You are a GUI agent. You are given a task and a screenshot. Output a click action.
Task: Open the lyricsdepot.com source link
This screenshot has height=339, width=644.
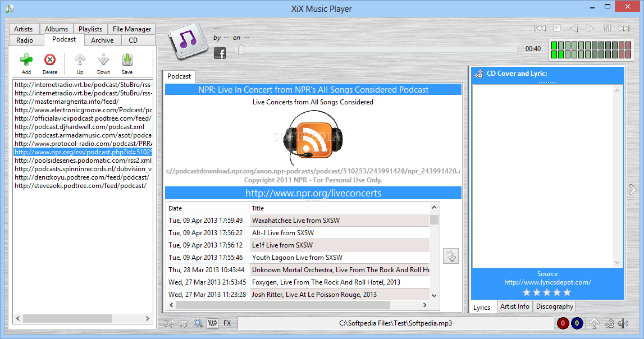(547, 282)
